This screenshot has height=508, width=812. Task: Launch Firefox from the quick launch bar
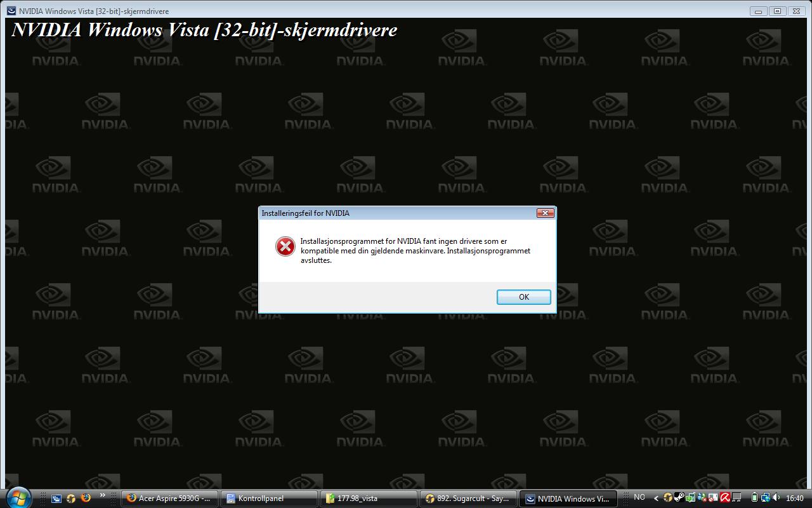click(86, 497)
